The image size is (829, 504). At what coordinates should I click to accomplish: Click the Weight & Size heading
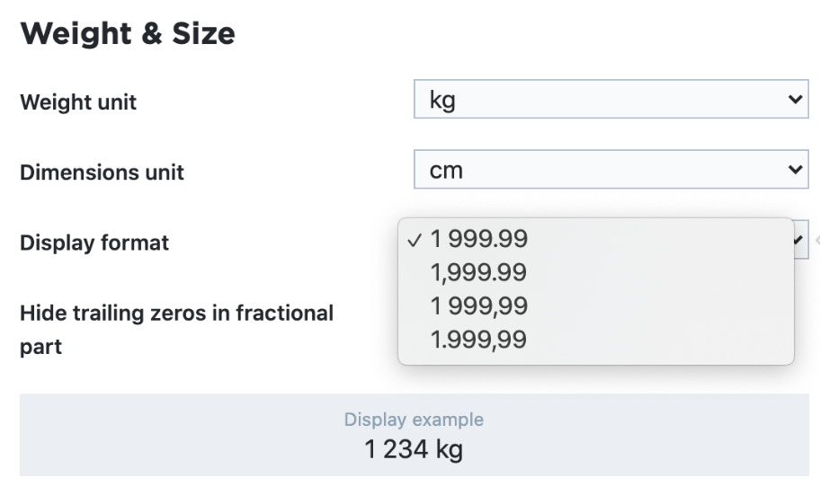pos(128,34)
